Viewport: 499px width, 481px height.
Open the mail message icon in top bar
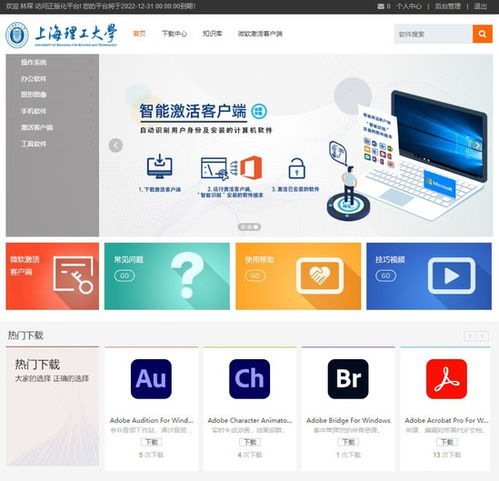tap(380, 6)
